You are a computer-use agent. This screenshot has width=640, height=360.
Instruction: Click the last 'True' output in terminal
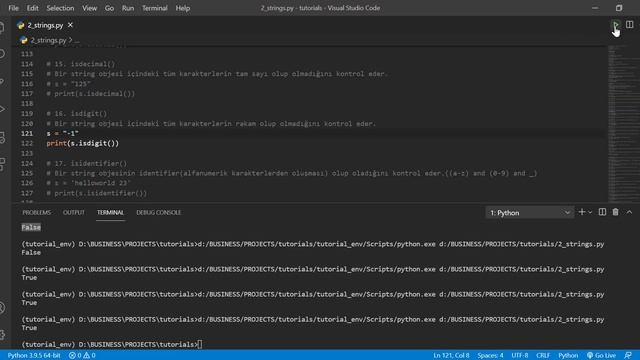click(x=29, y=328)
